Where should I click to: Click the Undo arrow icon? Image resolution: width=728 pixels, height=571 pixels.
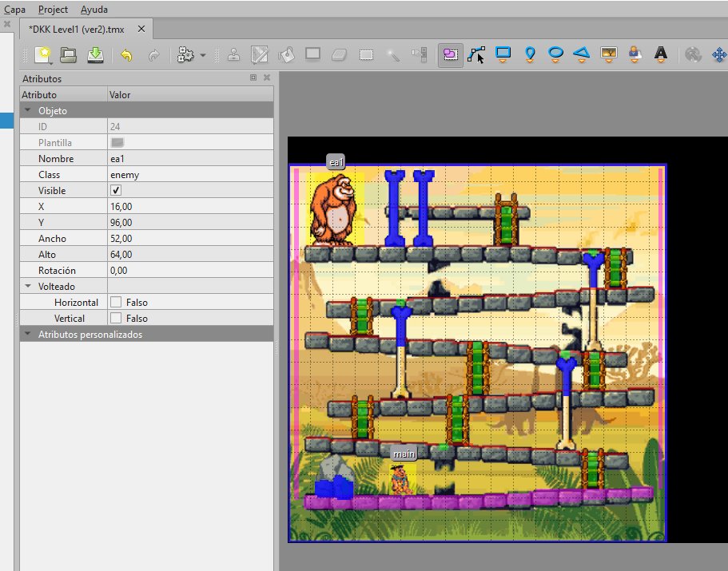(126, 56)
